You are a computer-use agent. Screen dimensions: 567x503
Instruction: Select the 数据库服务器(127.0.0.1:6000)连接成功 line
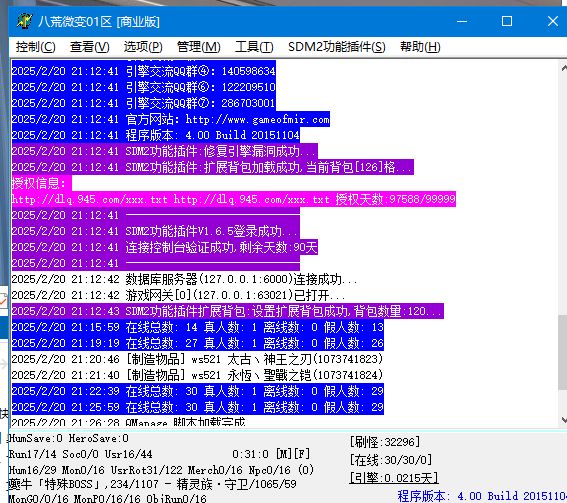184,279
